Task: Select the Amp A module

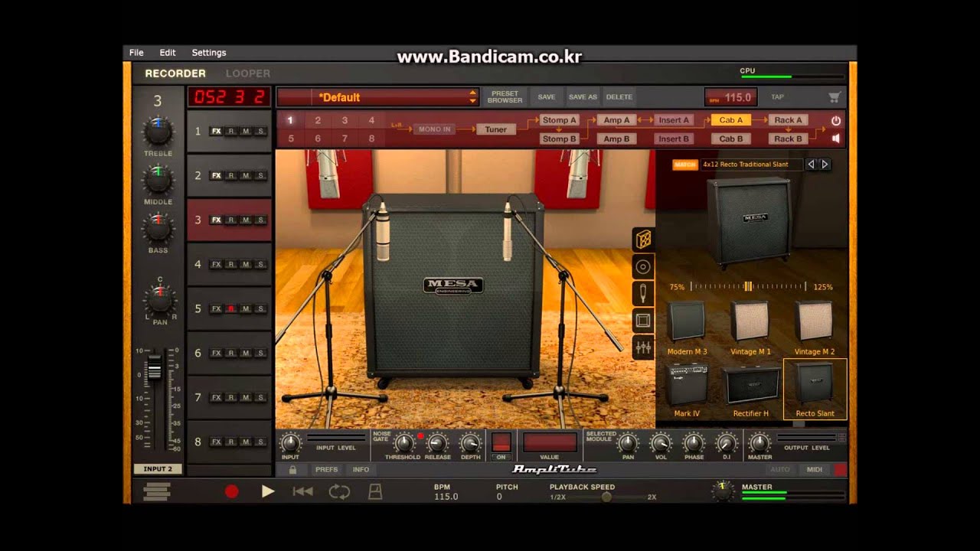Action: click(x=616, y=120)
